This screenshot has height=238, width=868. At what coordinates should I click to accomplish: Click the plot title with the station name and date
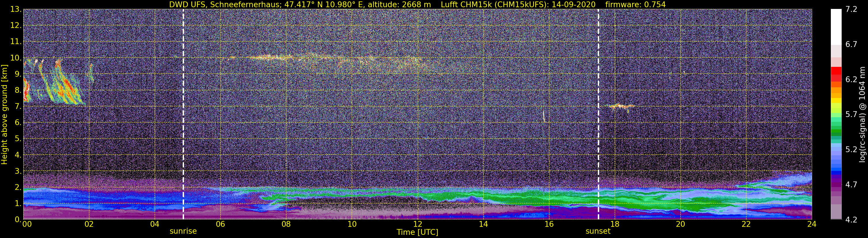417,4
